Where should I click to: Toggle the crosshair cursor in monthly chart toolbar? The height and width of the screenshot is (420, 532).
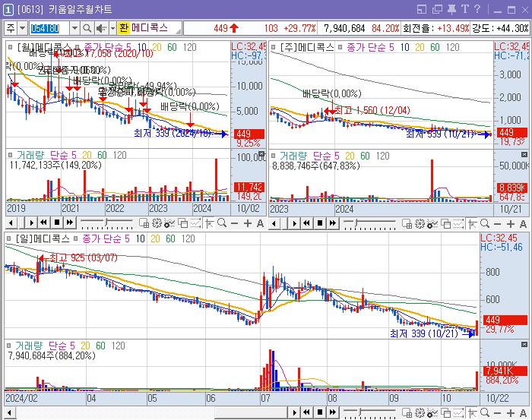pyautogui.click(x=210, y=223)
